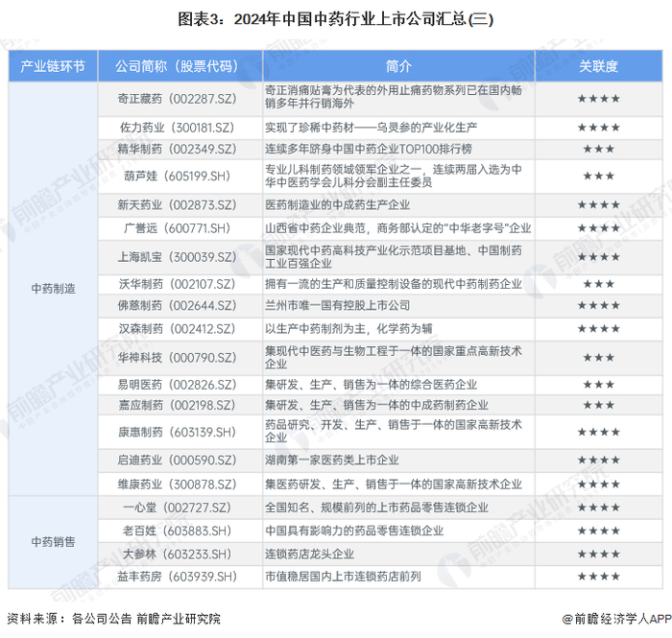The image size is (672, 638).
Task: Click 中国具有影响力的药品零售连锁企业 text
Action: click(354, 531)
